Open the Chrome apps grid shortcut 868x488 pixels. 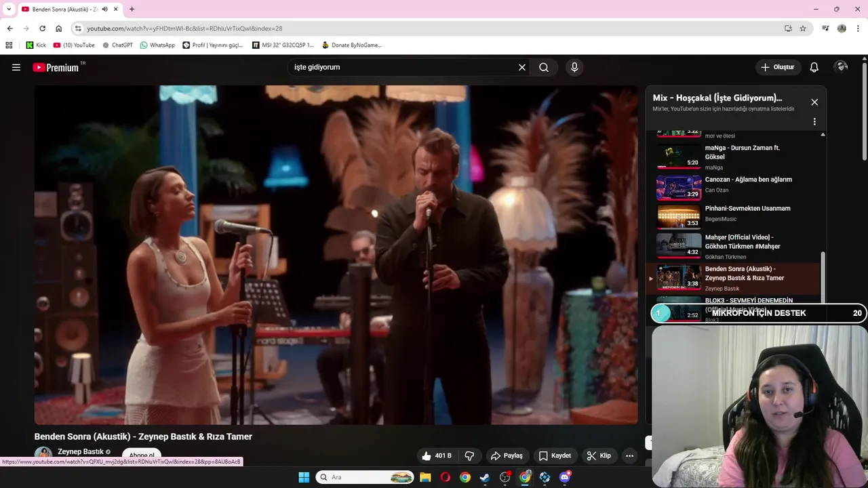[9, 45]
